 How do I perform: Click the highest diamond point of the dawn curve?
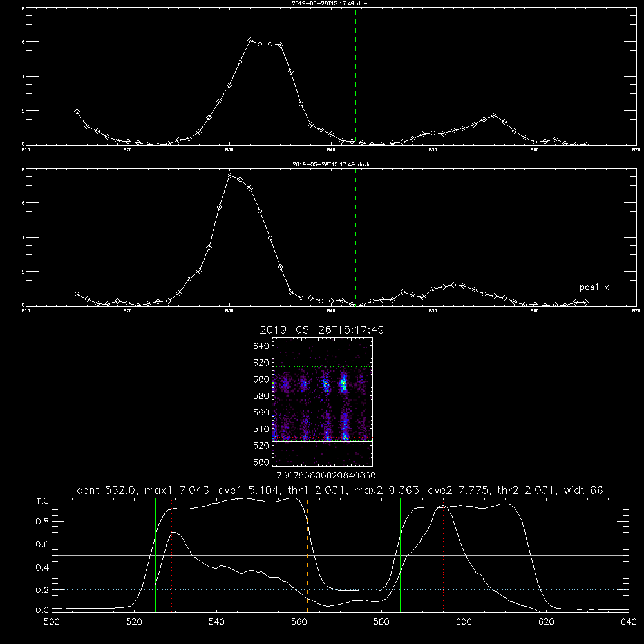[250, 40]
